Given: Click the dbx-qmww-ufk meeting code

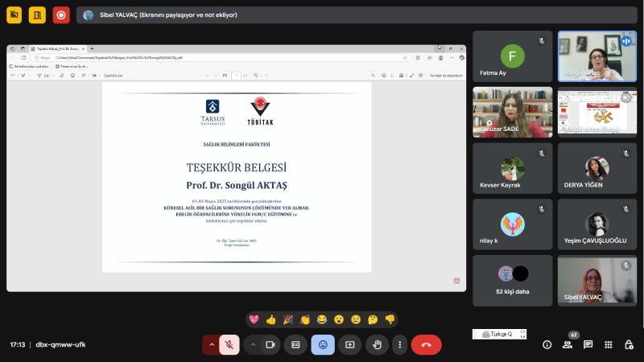Looking at the screenshot, I should pyautogui.click(x=60, y=345).
